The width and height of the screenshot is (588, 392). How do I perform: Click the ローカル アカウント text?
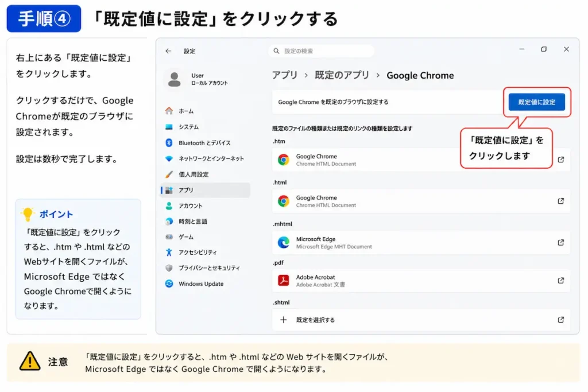[209, 83]
